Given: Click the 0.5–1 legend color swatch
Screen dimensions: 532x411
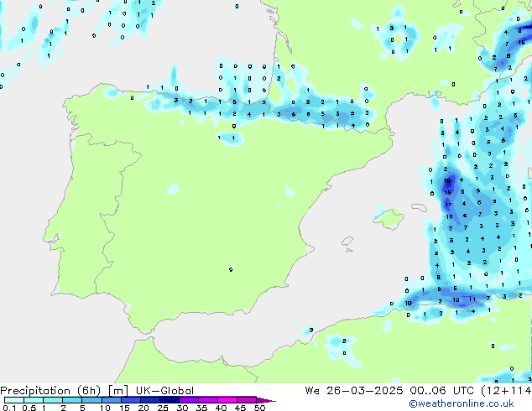Looking at the screenshot, I should point(34,400).
